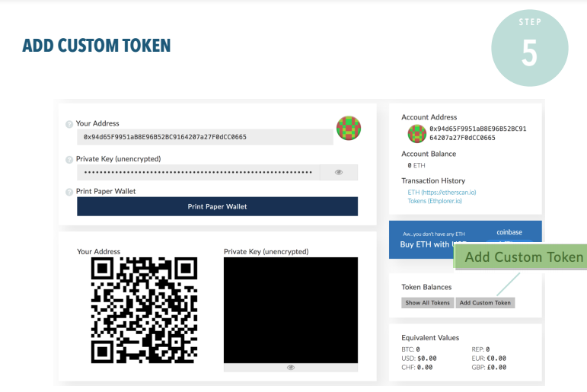This screenshot has height=392, width=587.
Task: Select the account address text 0x94d65F9951aB8E96B52BC91…
Action: coord(478,133)
